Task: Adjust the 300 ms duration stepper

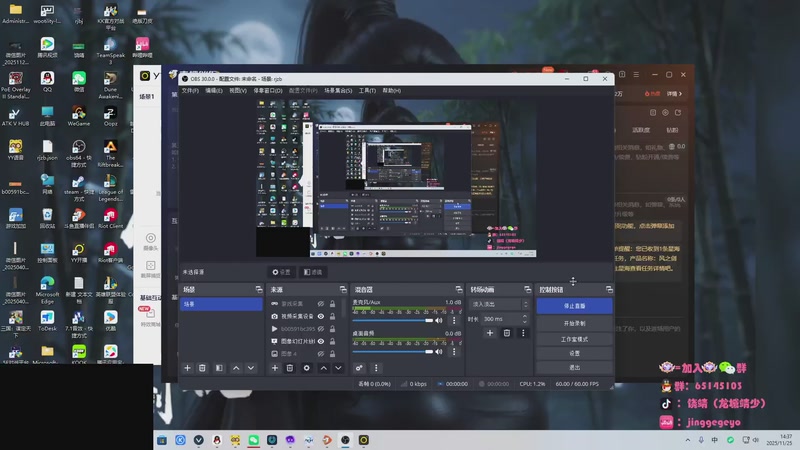Action: (x=524, y=319)
